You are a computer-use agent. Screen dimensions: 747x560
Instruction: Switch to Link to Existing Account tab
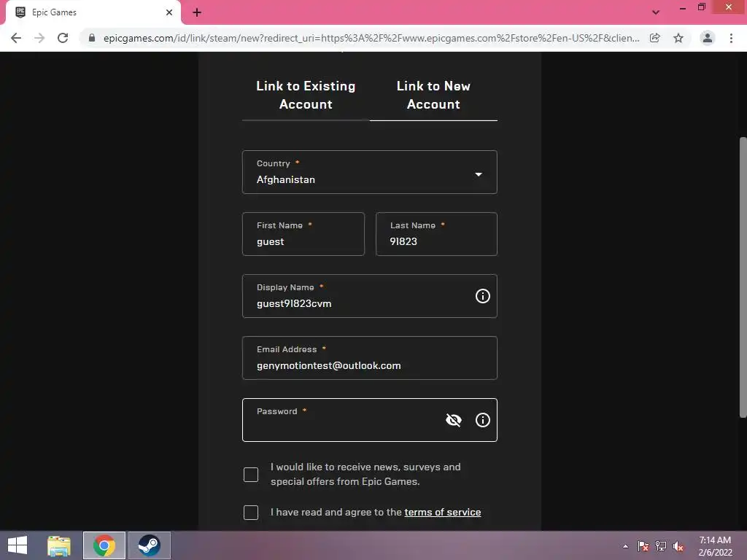[306, 96]
